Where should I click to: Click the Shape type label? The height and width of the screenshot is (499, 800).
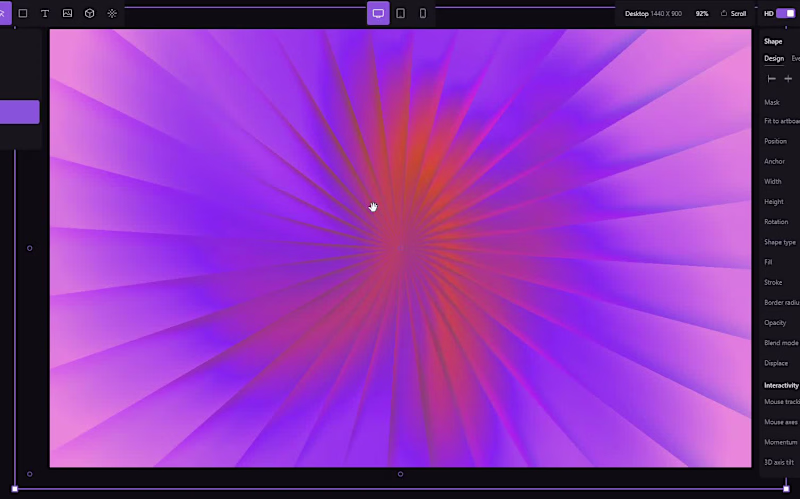coord(780,242)
